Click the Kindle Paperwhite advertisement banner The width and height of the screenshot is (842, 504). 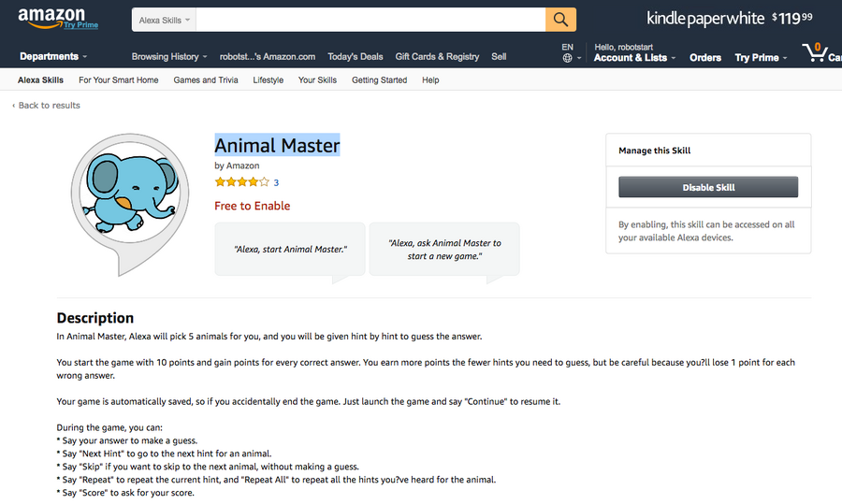(x=730, y=19)
